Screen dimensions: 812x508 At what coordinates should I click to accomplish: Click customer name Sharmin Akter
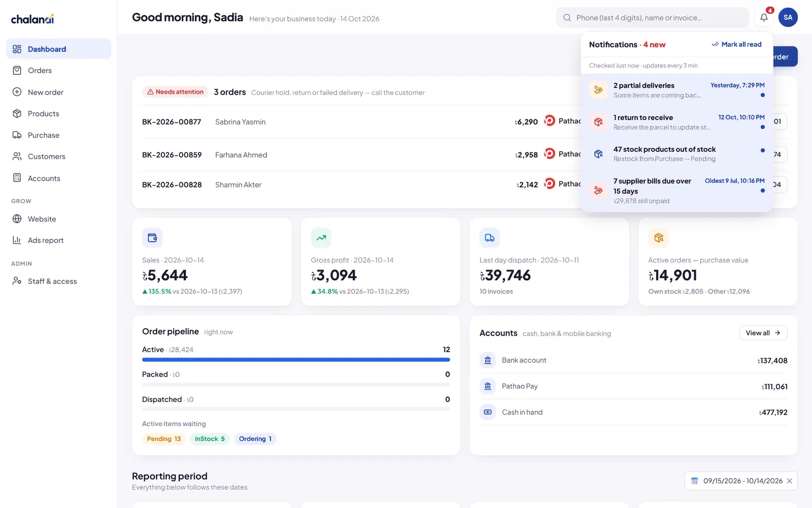[x=239, y=185]
